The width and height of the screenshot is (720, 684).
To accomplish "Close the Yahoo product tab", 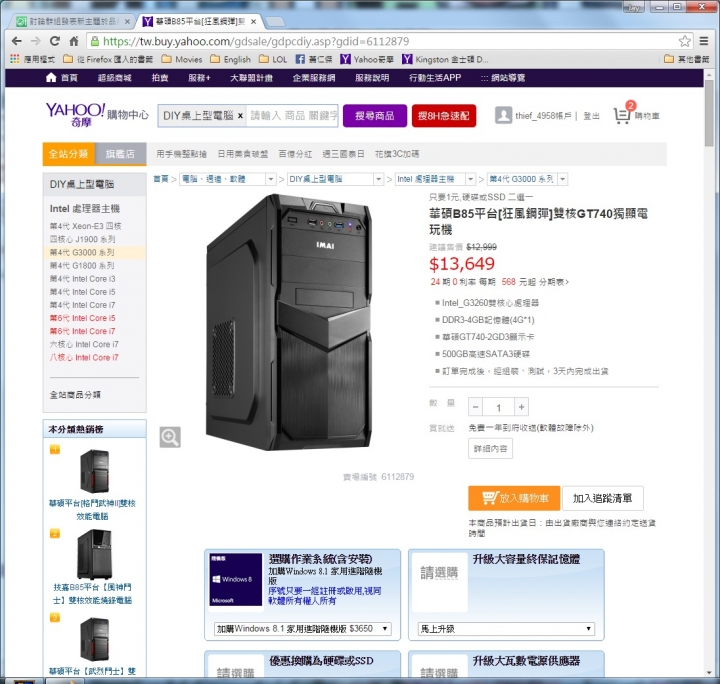I will pyautogui.click(x=253, y=22).
